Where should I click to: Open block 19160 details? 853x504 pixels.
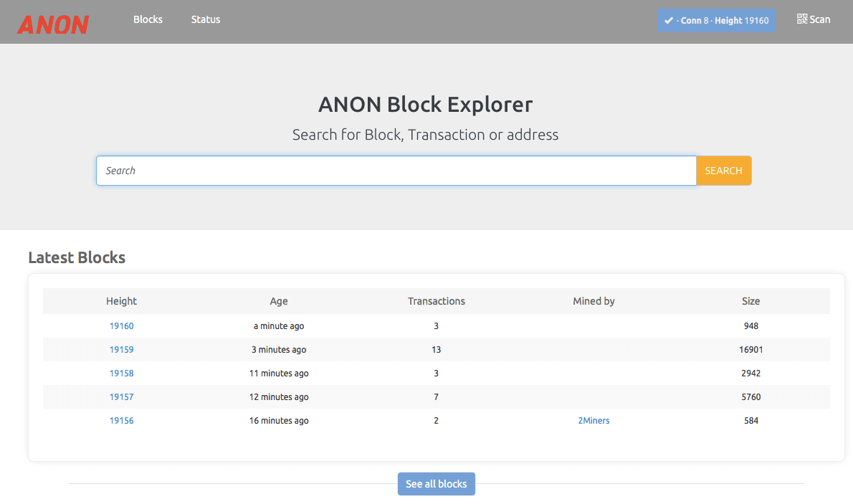tap(121, 326)
